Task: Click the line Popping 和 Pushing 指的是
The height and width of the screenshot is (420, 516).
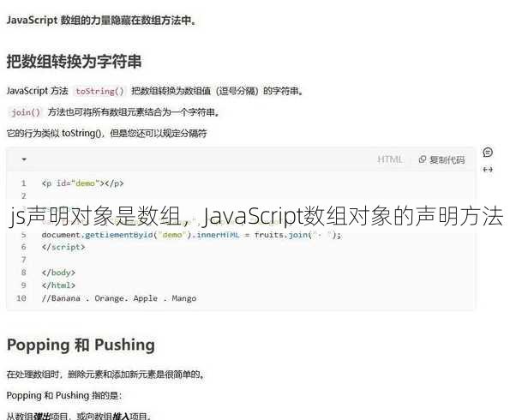Action: [64, 395]
